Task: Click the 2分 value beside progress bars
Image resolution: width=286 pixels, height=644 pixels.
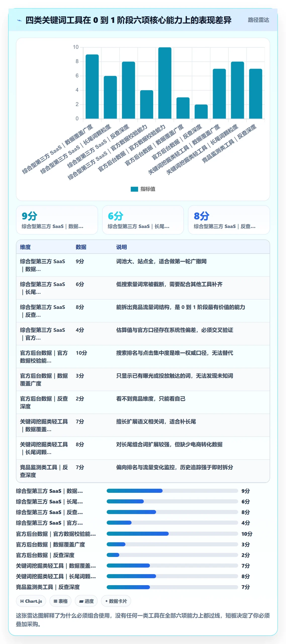Action: (x=246, y=555)
